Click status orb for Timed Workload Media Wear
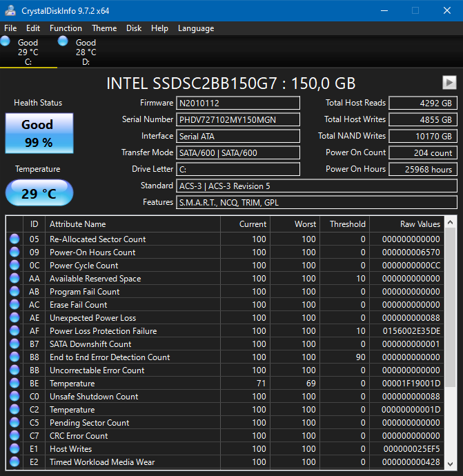Screen dimensions: 463x476 14,462
